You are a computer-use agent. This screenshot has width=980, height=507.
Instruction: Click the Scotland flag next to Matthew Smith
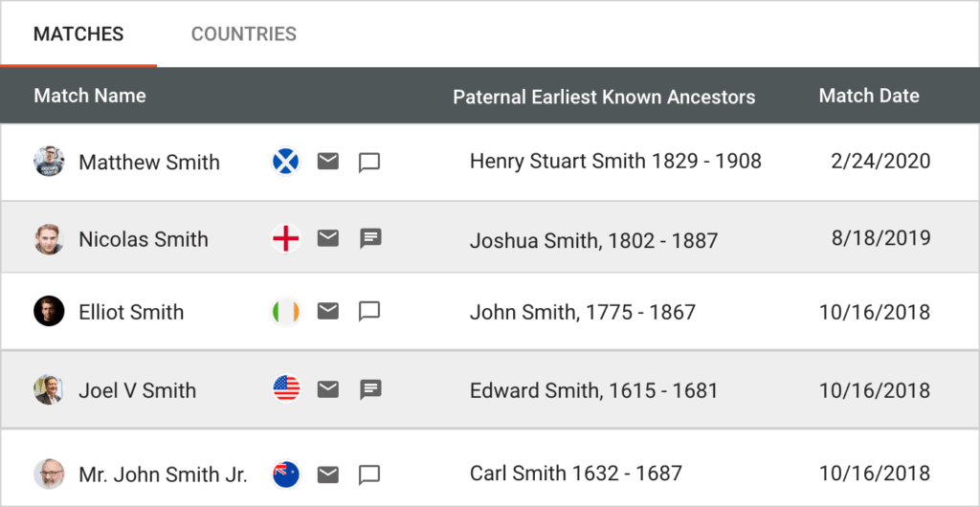pyautogui.click(x=286, y=162)
